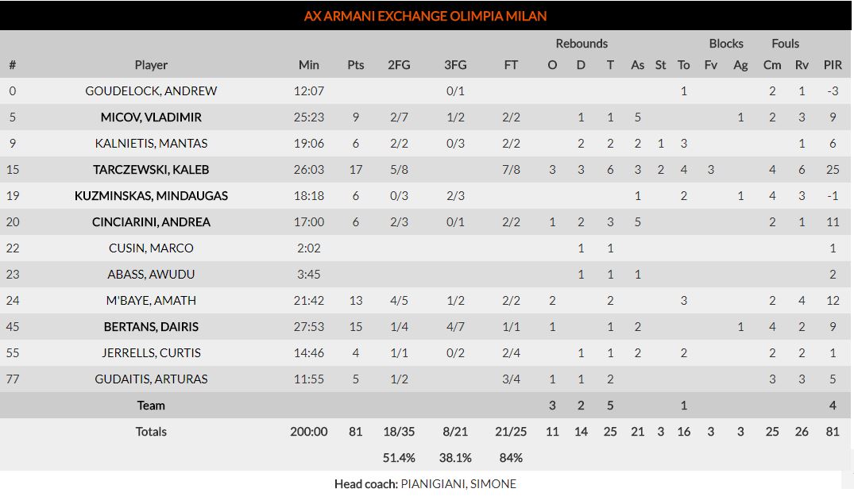Click the Min column header
The image size is (854, 504).
309,65
